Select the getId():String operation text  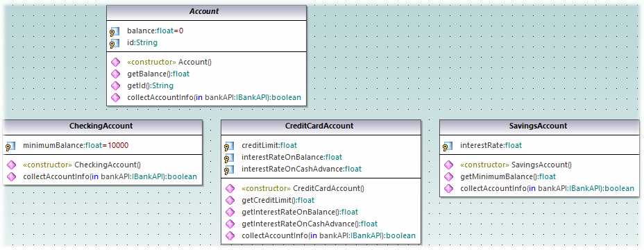click(151, 86)
